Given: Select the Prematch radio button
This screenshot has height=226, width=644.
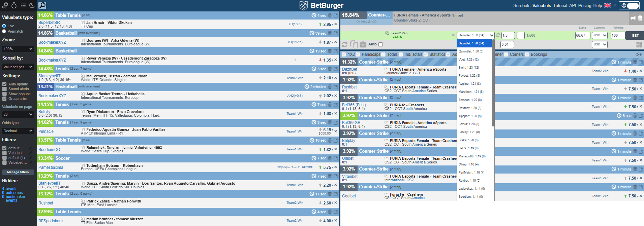Looking at the screenshot, I should coord(4,31).
